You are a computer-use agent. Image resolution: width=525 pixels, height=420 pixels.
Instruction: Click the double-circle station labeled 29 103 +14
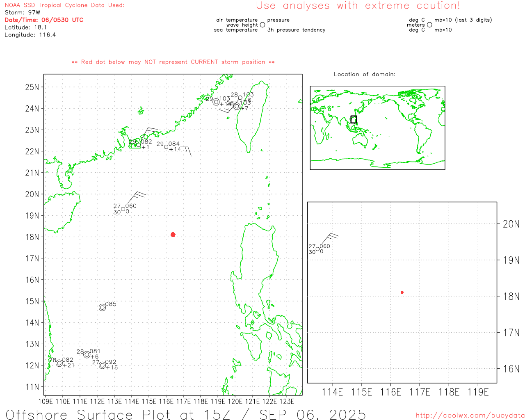(x=216, y=102)
